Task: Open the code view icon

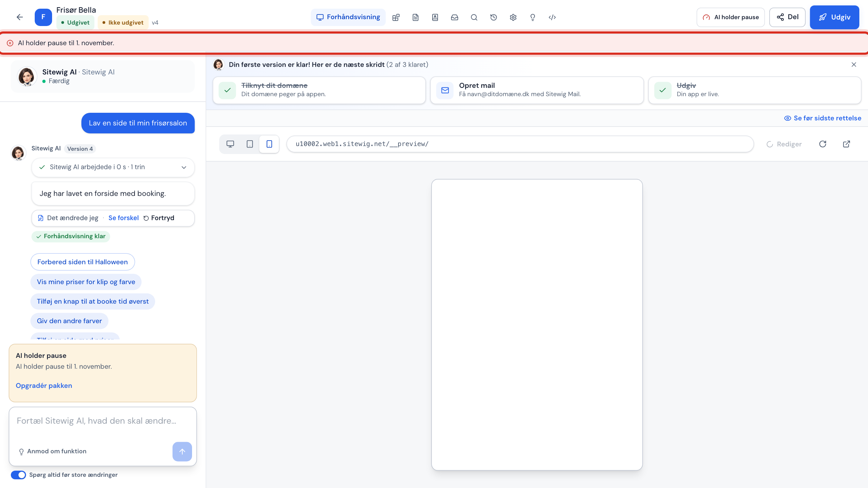Action: click(552, 17)
